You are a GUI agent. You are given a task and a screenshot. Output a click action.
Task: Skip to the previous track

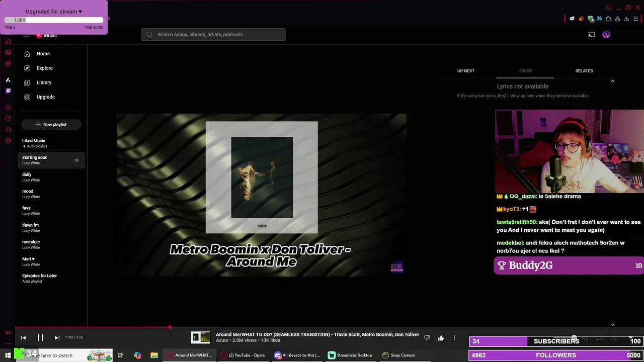(x=23, y=338)
